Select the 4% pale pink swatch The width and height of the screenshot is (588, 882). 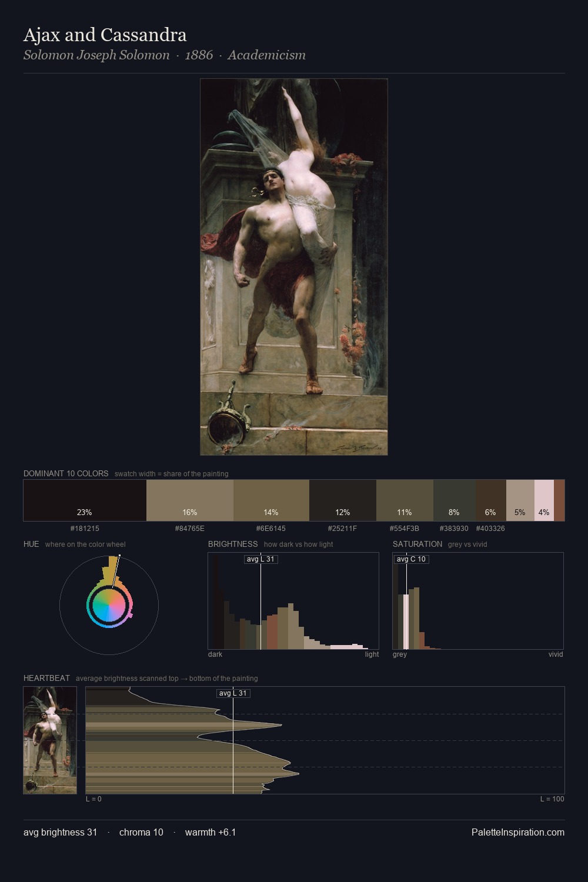pos(544,500)
